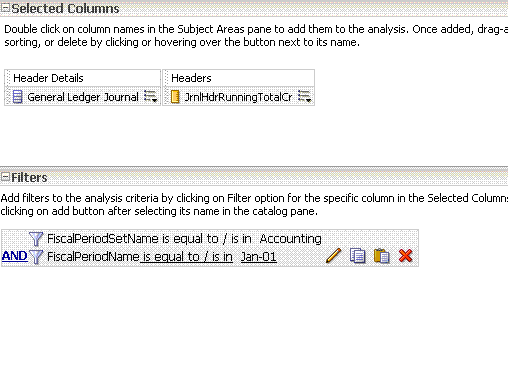Click the Header Details table heading

tap(48, 78)
